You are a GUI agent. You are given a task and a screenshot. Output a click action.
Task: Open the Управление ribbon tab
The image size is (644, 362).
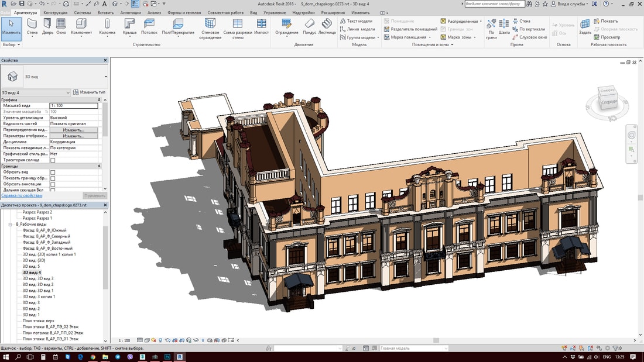(x=275, y=12)
